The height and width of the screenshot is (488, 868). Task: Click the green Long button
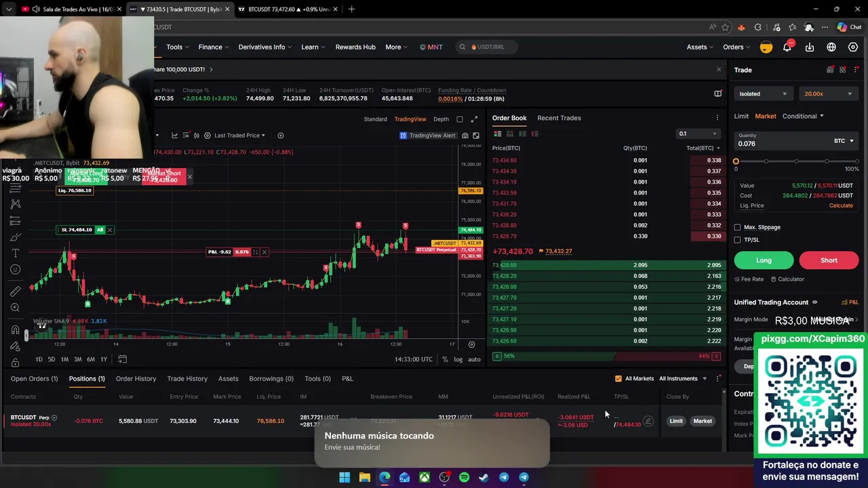(764, 260)
